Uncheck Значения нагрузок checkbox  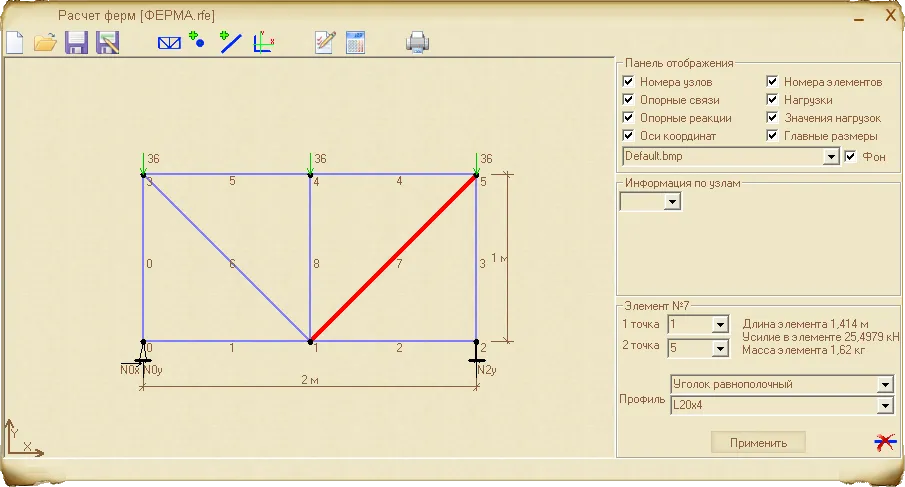772,117
